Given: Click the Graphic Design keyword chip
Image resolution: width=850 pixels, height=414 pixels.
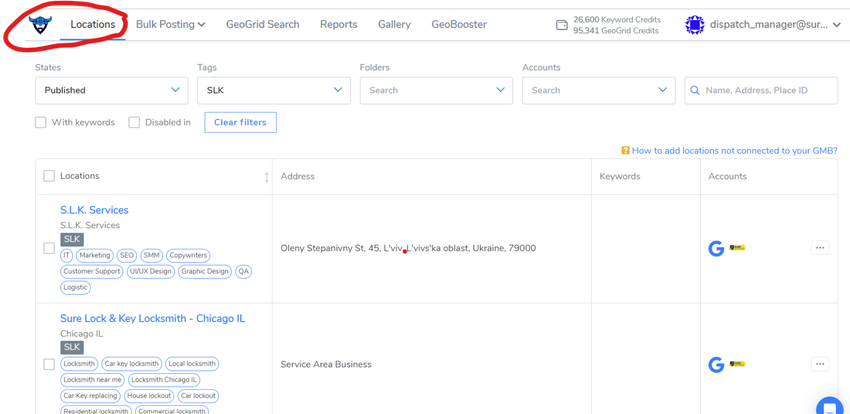Looking at the screenshot, I should pos(205,271).
